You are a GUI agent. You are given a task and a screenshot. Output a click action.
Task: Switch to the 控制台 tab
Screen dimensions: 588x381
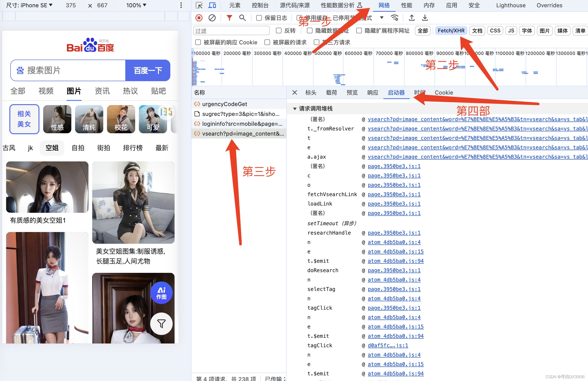click(260, 5)
